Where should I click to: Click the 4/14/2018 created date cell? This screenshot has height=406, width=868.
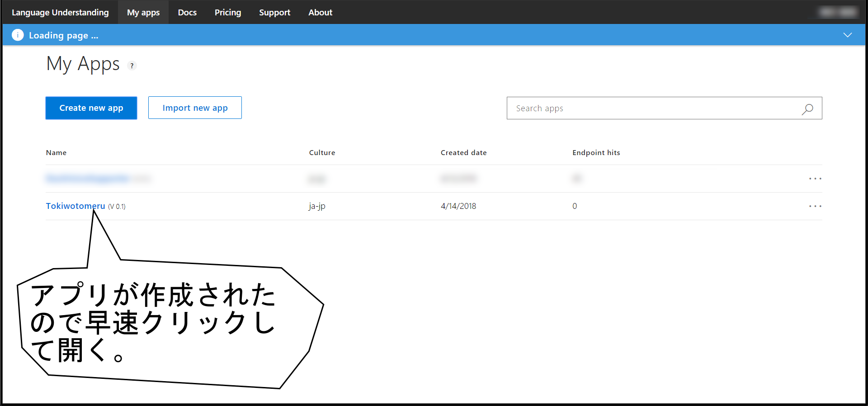(x=458, y=206)
